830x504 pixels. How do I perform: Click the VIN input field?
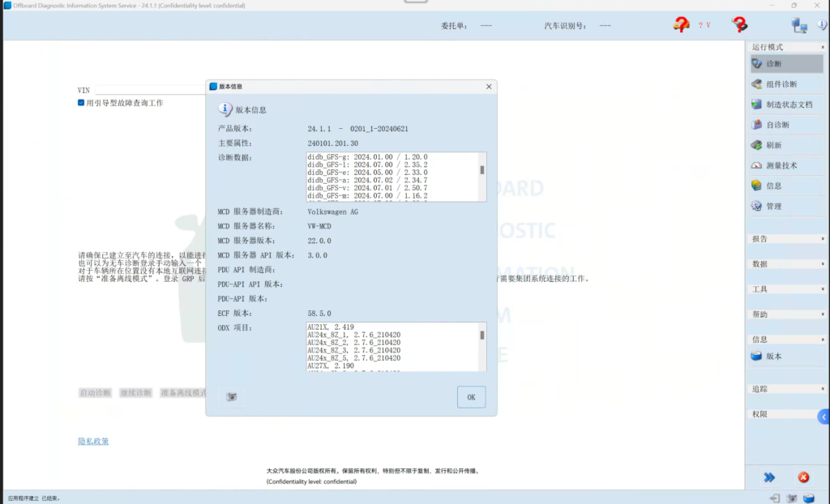(150, 90)
